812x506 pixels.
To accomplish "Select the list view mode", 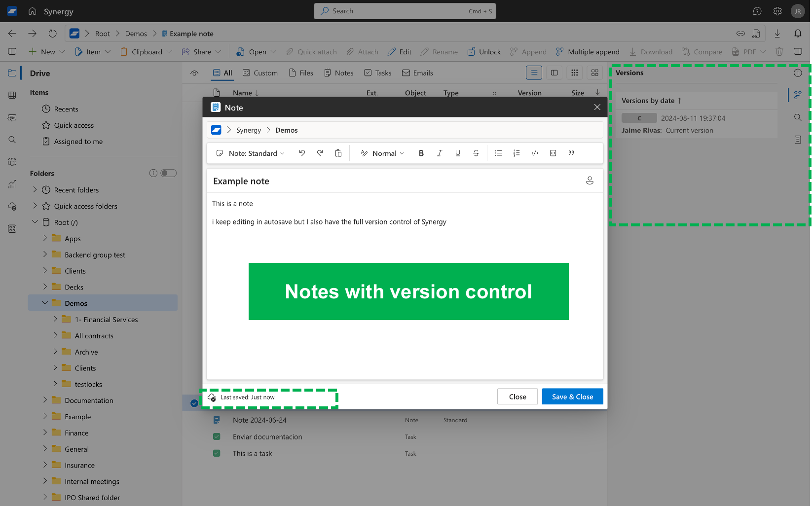I will pos(534,73).
